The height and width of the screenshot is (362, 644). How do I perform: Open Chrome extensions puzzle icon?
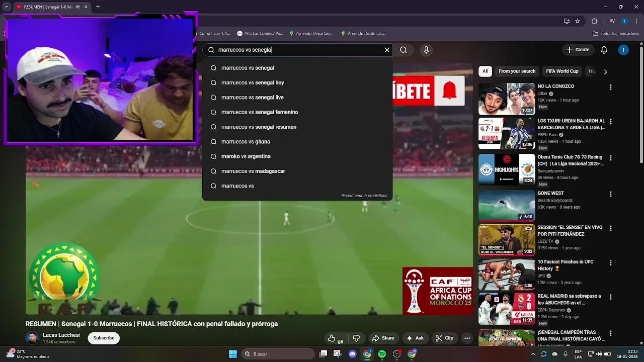[x=594, y=21]
